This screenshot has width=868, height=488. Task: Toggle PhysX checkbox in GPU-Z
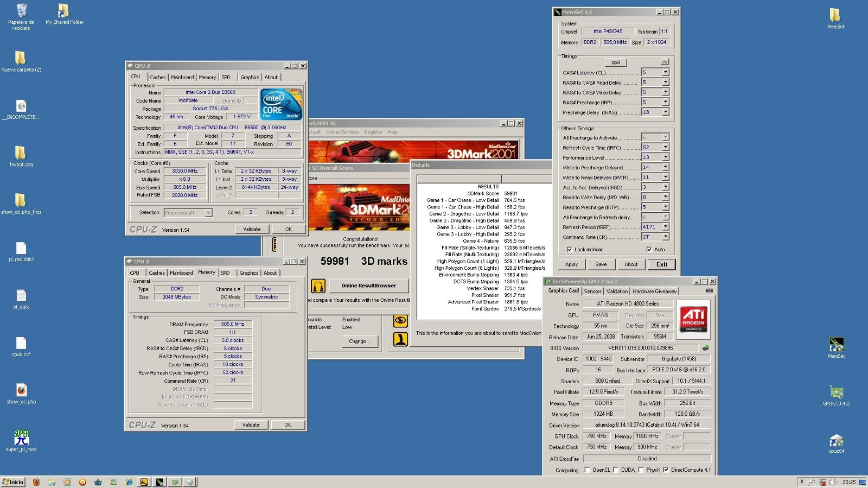pyautogui.click(x=641, y=470)
